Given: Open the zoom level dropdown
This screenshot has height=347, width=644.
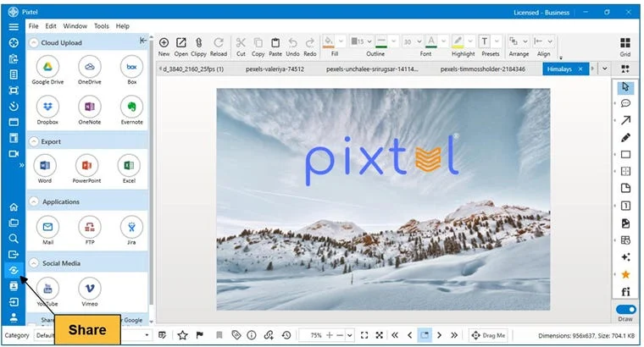Looking at the screenshot, I should coord(349,335).
